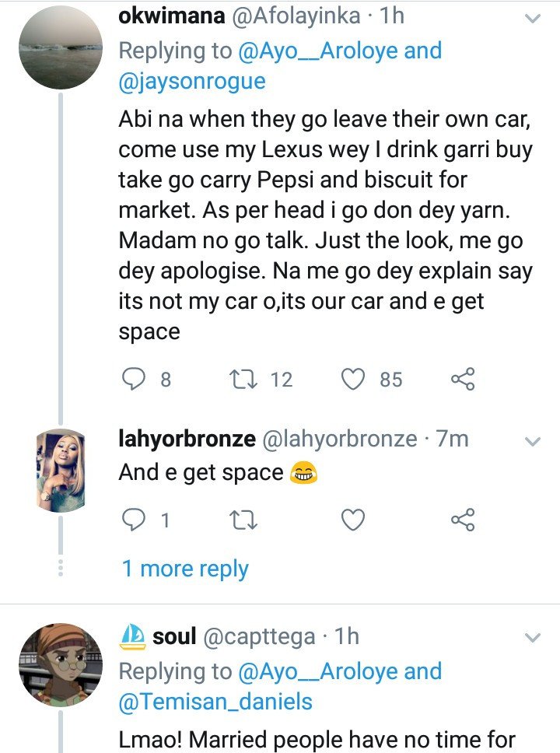Reply to okwimana's tweet via the comment icon

(132, 379)
